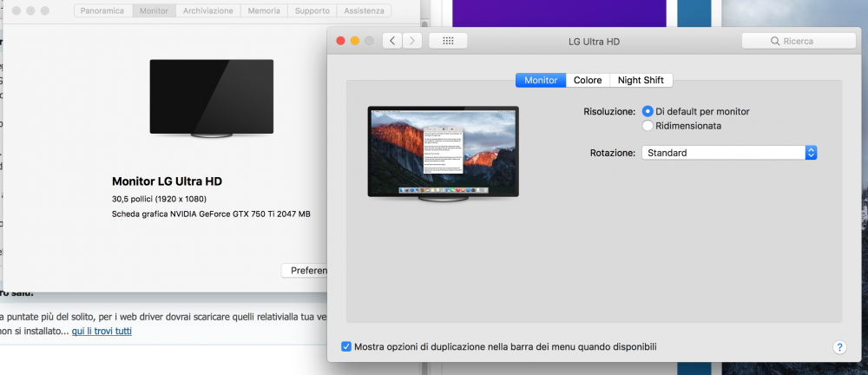Viewport: 868px width, 375px height.
Task: Click the magnifier icon in Ricerca field
Action: pyautogui.click(x=775, y=41)
